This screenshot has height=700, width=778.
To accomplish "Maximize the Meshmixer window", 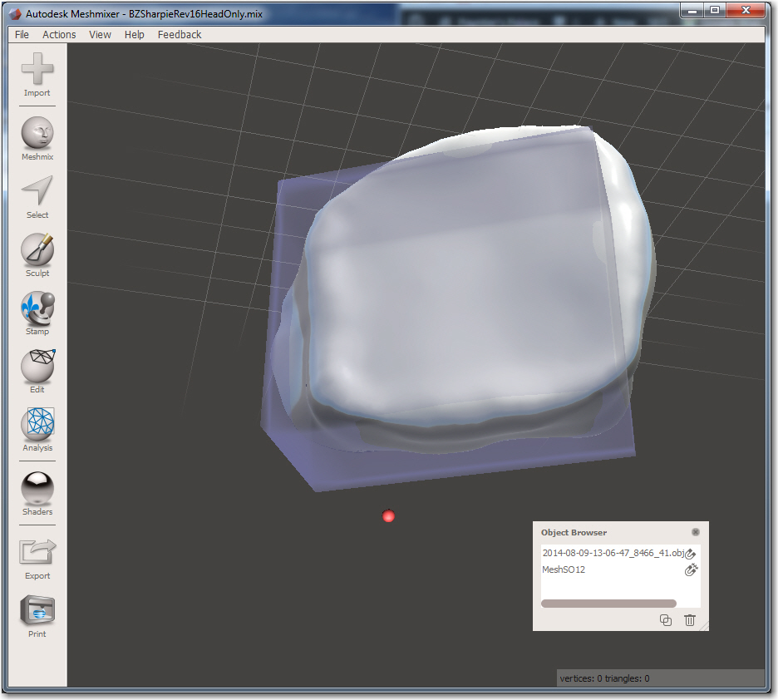I will 715,11.
